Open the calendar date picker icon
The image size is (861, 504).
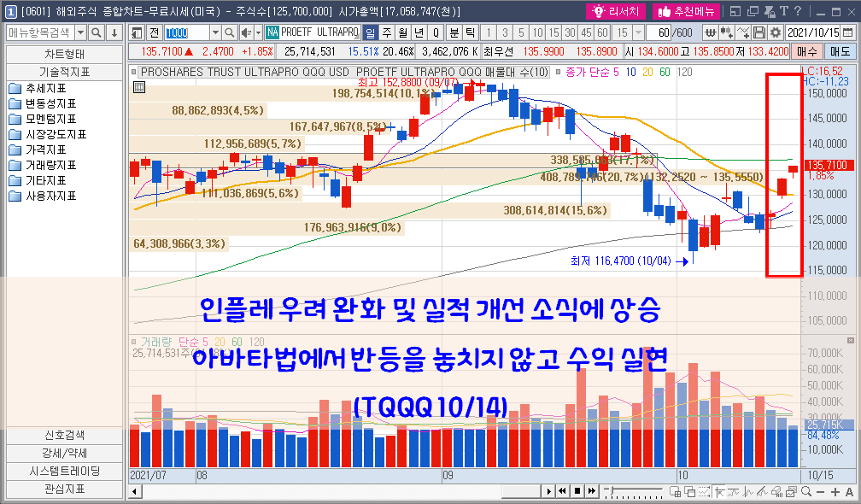coord(848,33)
